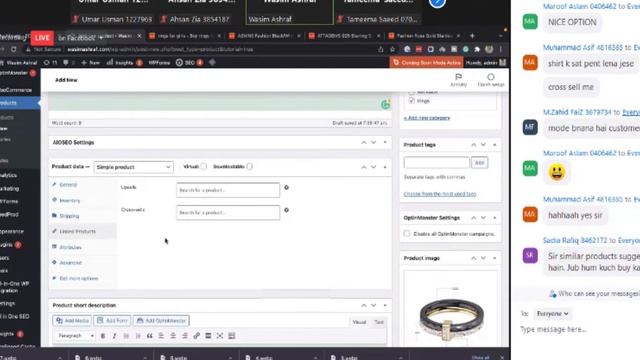
Task: Insert a blockquote in short description editor
Action: tap(149, 336)
